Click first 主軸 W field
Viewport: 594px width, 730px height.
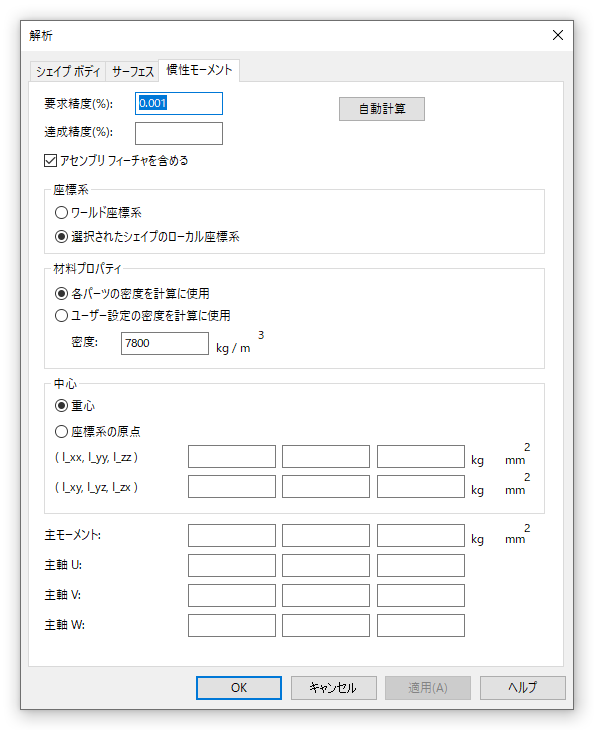(232, 625)
